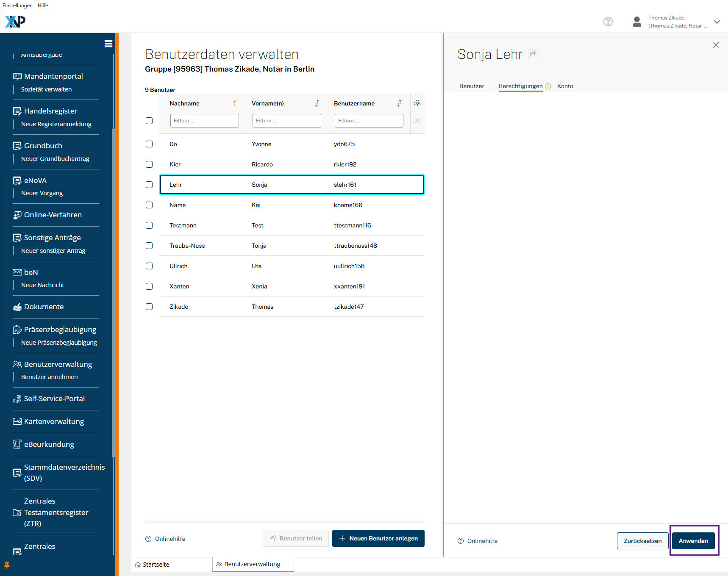728x576 pixels.
Task: Clear filters with the X icon
Action: [417, 121]
